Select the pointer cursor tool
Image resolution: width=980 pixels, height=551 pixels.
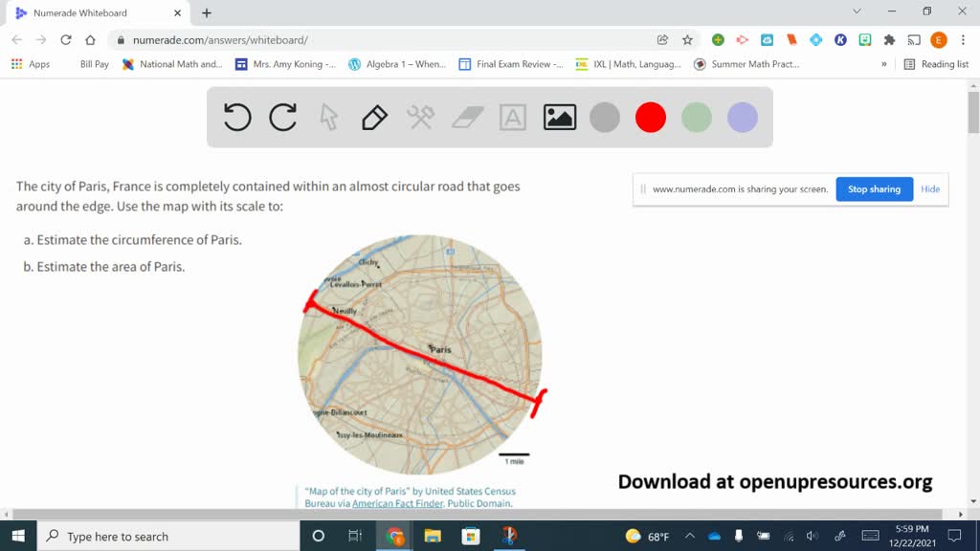[x=329, y=117]
